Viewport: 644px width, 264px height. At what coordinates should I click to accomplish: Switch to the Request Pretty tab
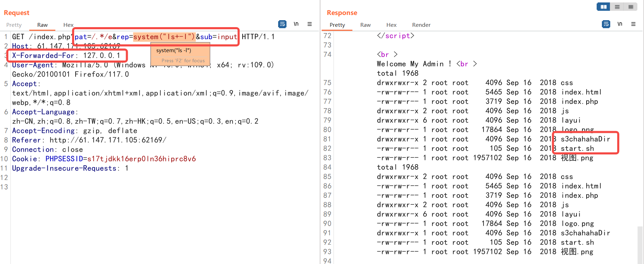point(14,25)
